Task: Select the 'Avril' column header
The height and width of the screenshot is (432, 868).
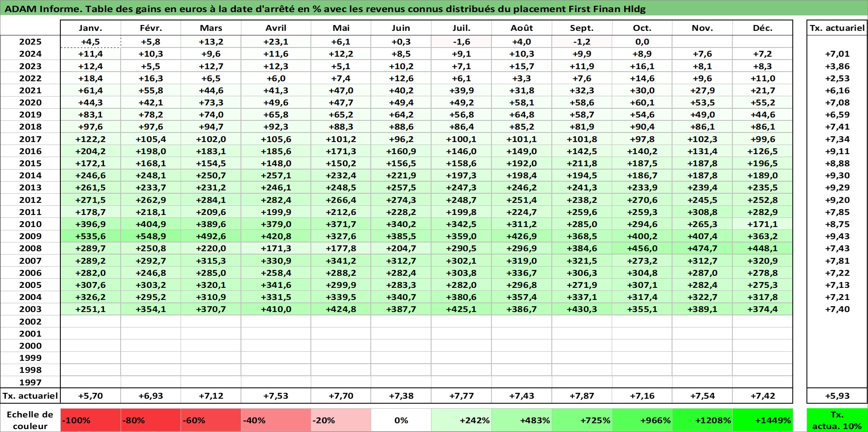Action: [x=276, y=28]
